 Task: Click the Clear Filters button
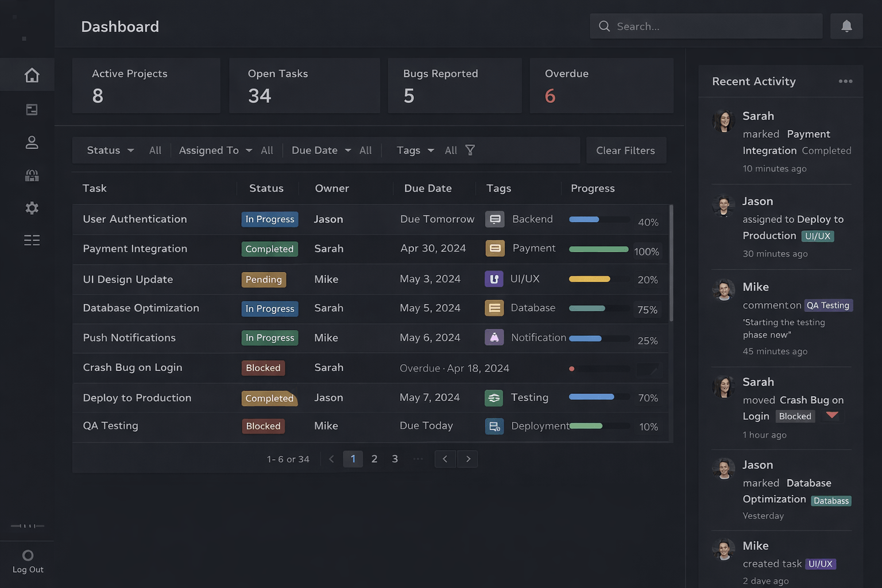click(x=625, y=150)
